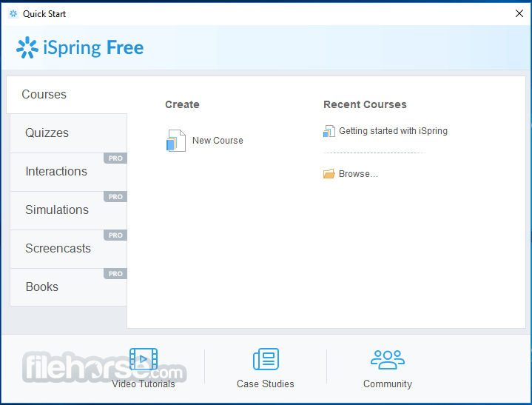
Task: Open Getting started with iSpring course
Action: point(393,131)
